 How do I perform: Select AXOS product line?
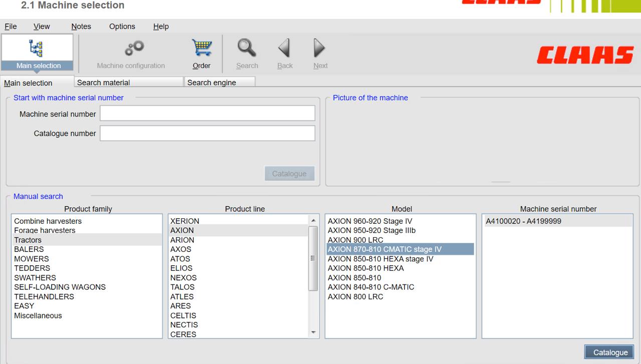pos(238,249)
